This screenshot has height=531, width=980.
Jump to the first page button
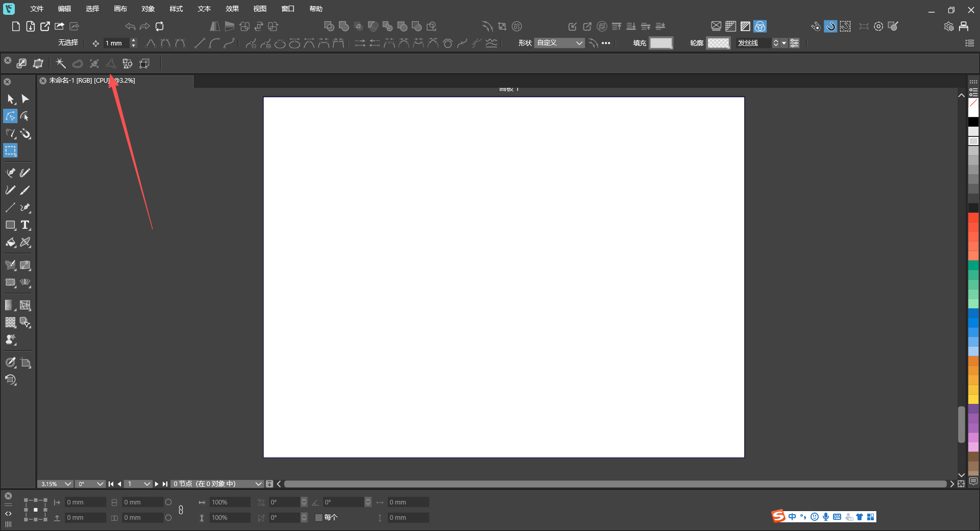coord(111,484)
